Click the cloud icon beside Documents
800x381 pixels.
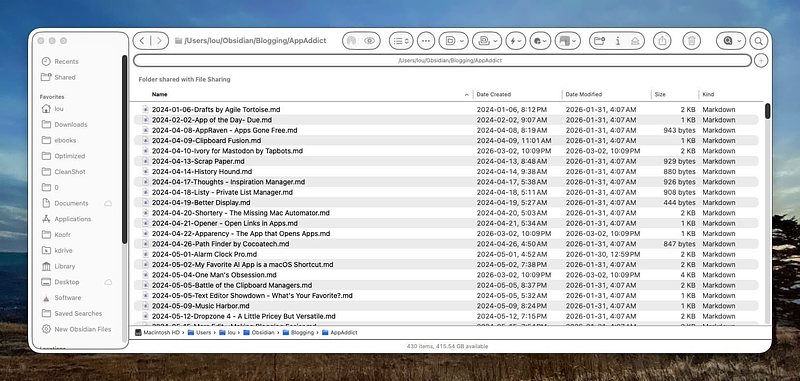(x=108, y=204)
